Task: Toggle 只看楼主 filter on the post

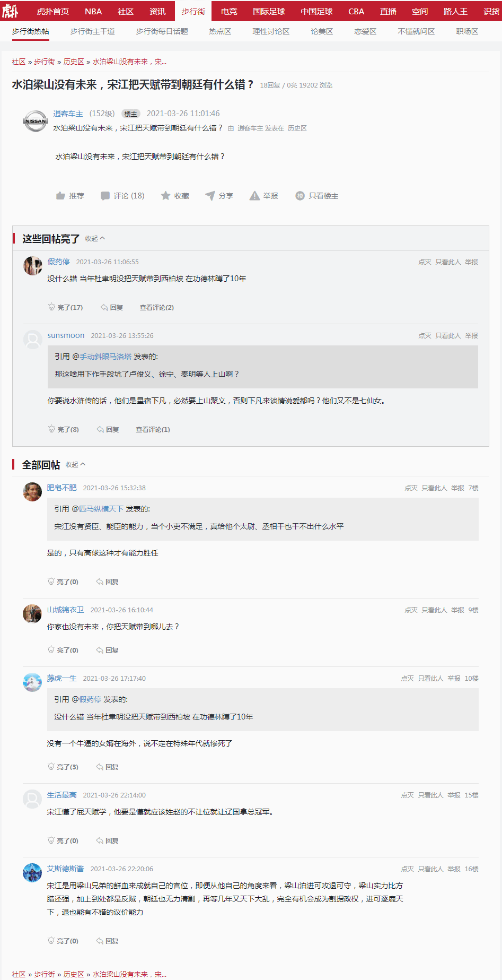Action: pos(317,196)
